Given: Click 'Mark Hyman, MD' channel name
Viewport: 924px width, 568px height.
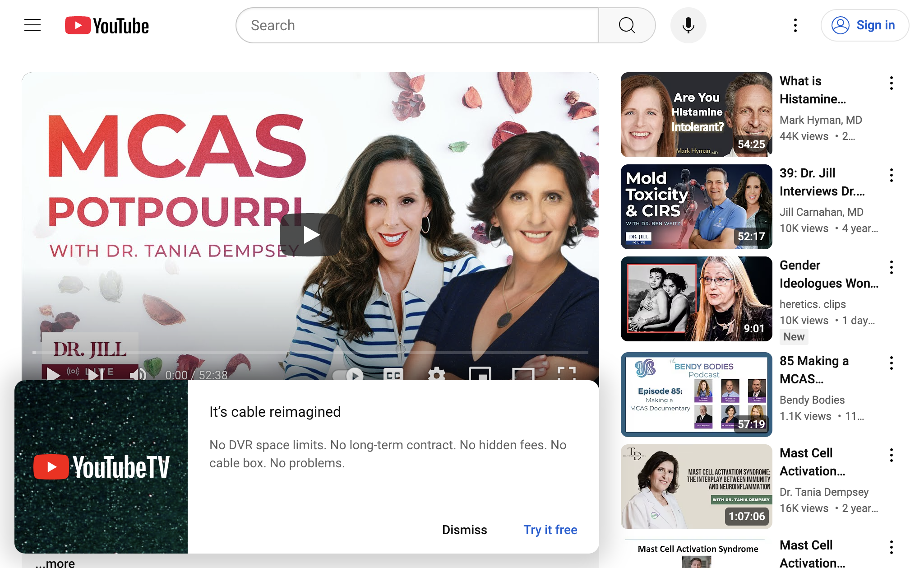Looking at the screenshot, I should 821,120.
